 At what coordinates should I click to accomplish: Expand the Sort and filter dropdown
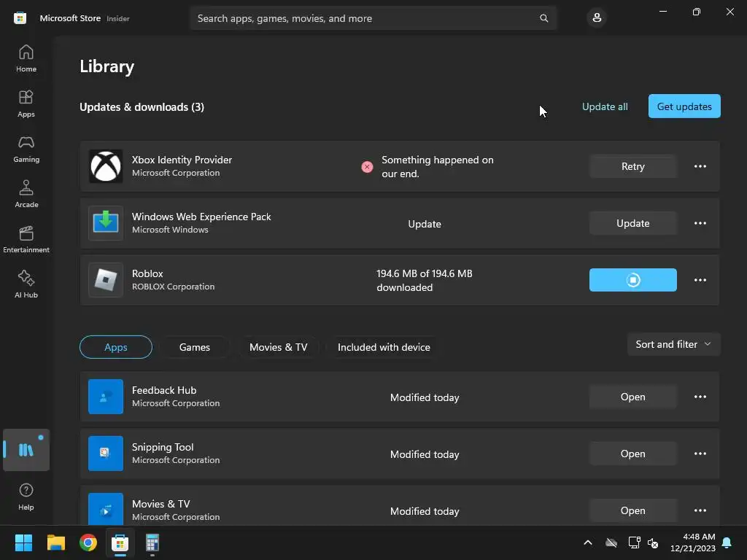coord(673,344)
